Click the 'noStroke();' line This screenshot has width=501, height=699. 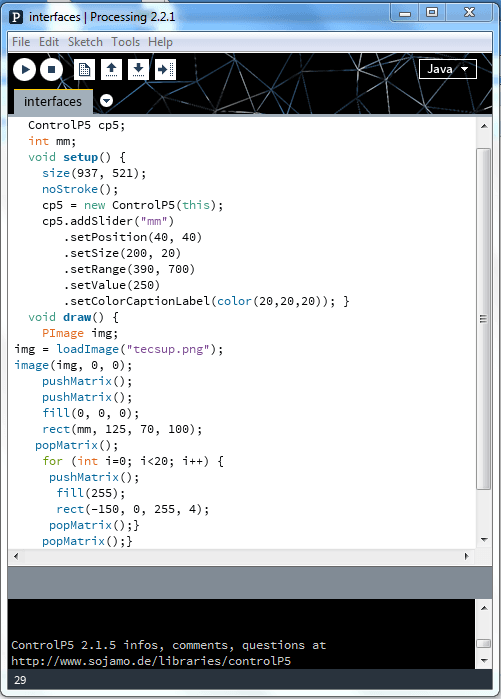[x=80, y=189]
